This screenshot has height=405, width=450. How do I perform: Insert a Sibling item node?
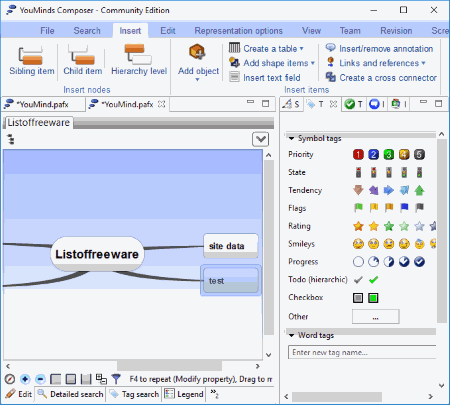[x=31, y=61]
